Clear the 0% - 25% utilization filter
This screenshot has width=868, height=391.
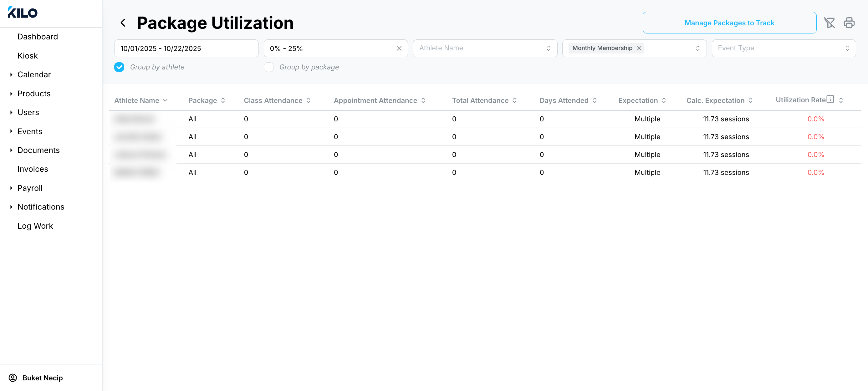[x=399, y=48]
